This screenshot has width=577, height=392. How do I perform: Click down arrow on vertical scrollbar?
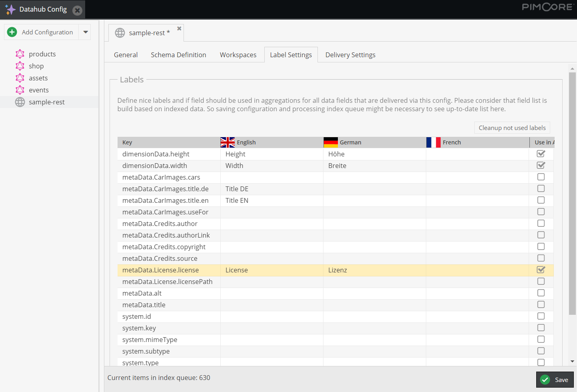(572, 361)
